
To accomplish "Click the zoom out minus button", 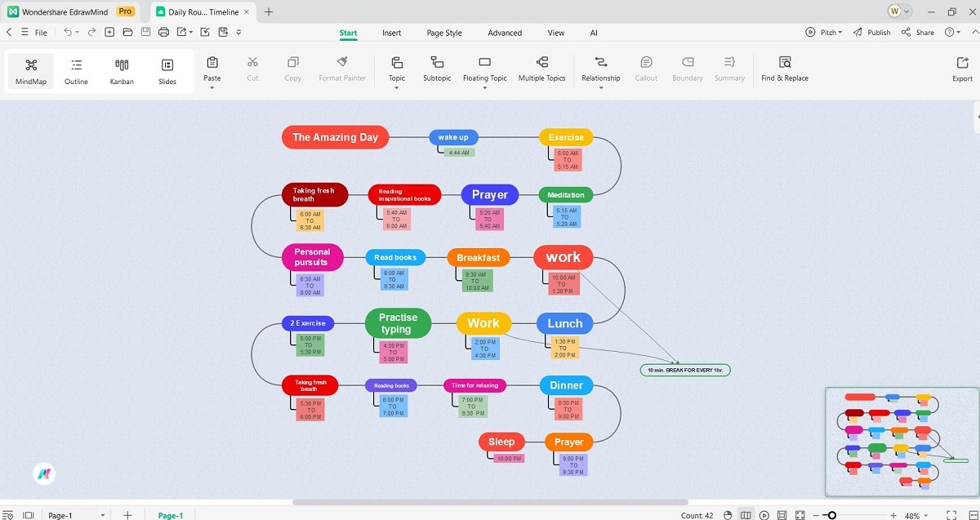I will [x=816, y=515].
